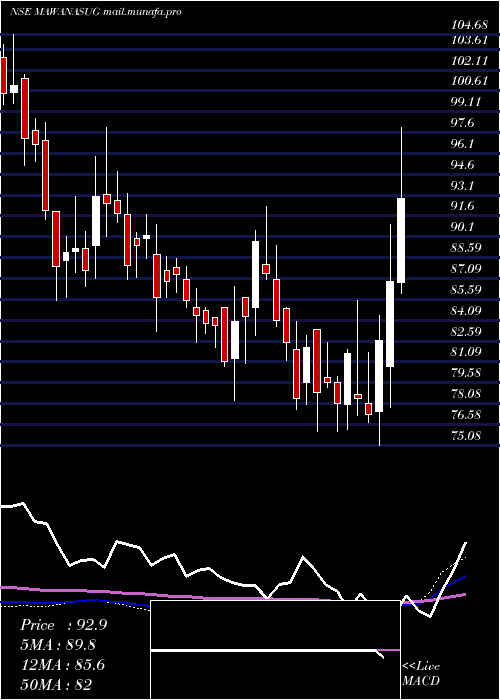Click the 88.59 price axis label

coord(467,247)
